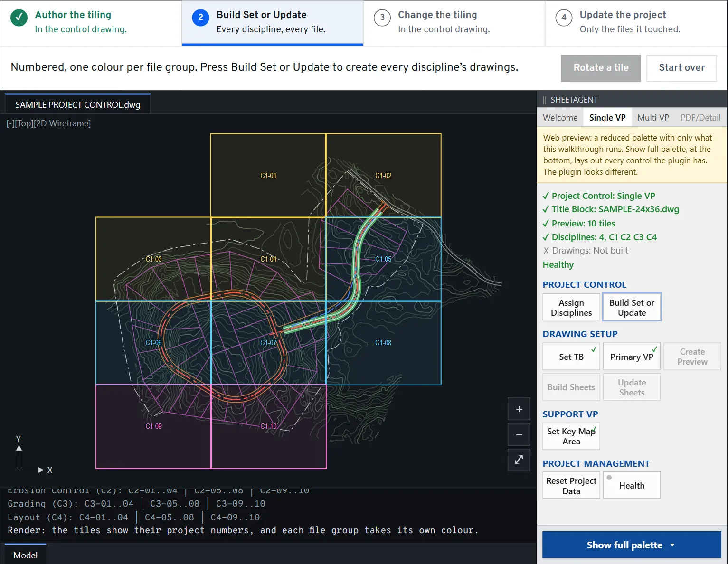Click the Set TB button
728x564 pixels.
571,357
